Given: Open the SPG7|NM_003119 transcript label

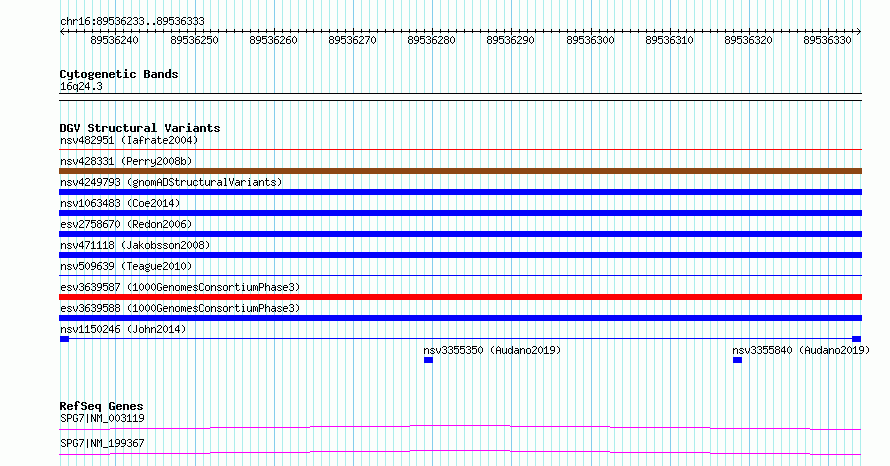Looking at the screenshot, I should 102,418.
